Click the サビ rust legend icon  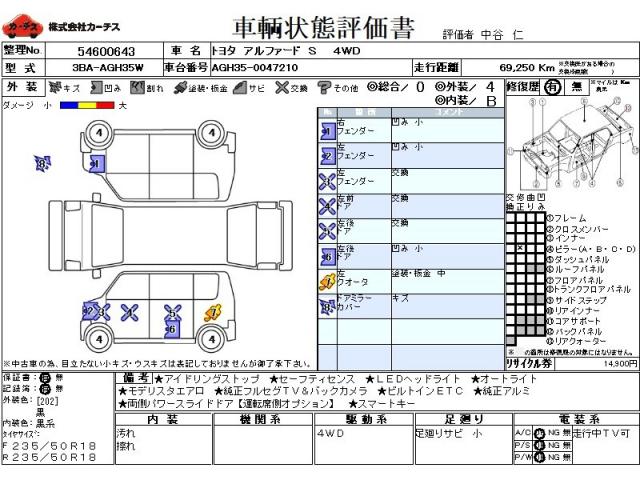(240, 87)
